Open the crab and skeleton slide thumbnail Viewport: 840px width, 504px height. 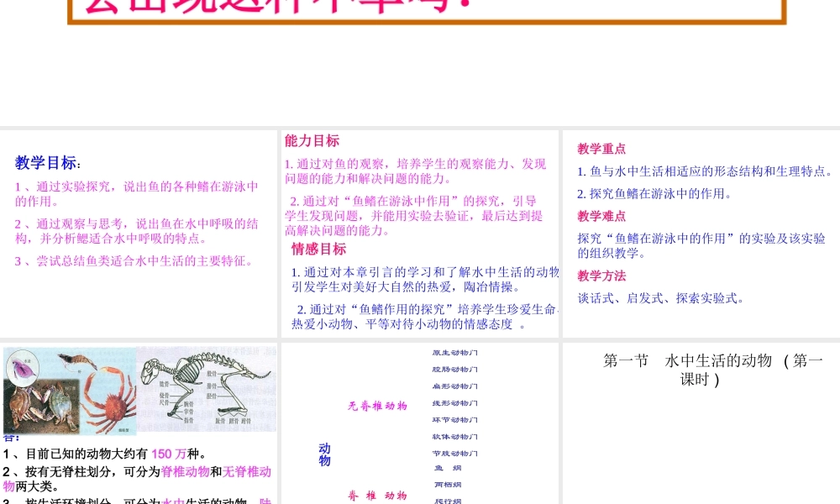click(139, 423)
